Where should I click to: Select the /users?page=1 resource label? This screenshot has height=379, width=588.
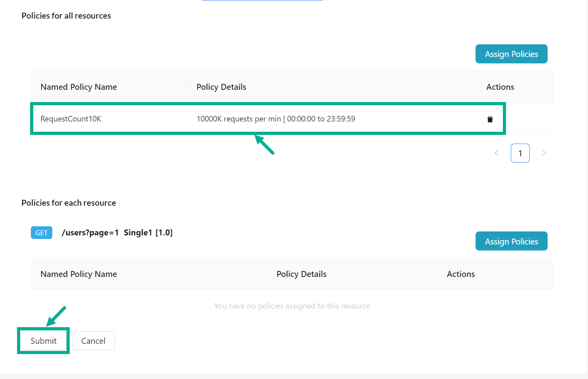(90, 233)
